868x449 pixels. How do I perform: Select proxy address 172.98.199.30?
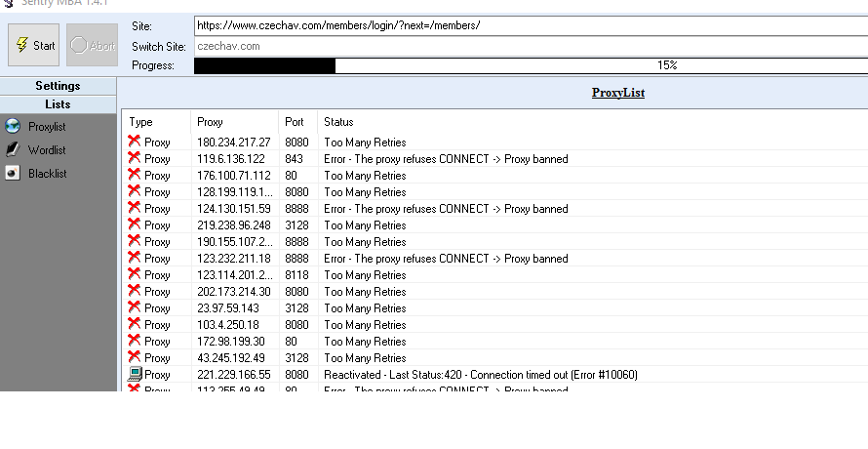[x=231, y=342]
